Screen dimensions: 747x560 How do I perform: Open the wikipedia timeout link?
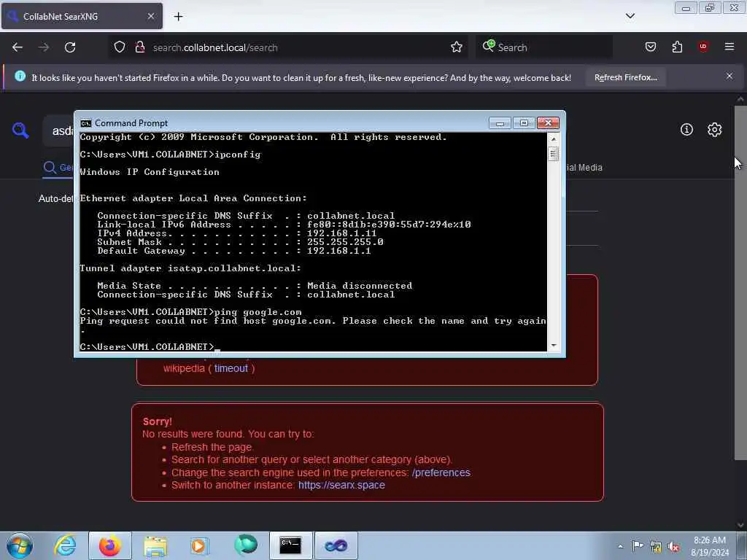pos(231,368)
